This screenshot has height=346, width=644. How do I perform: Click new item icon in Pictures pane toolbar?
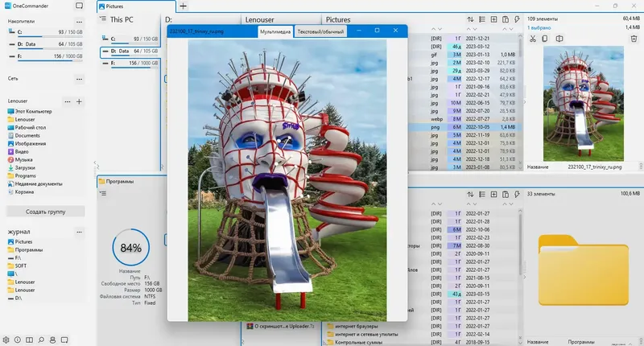coord(493,19)
